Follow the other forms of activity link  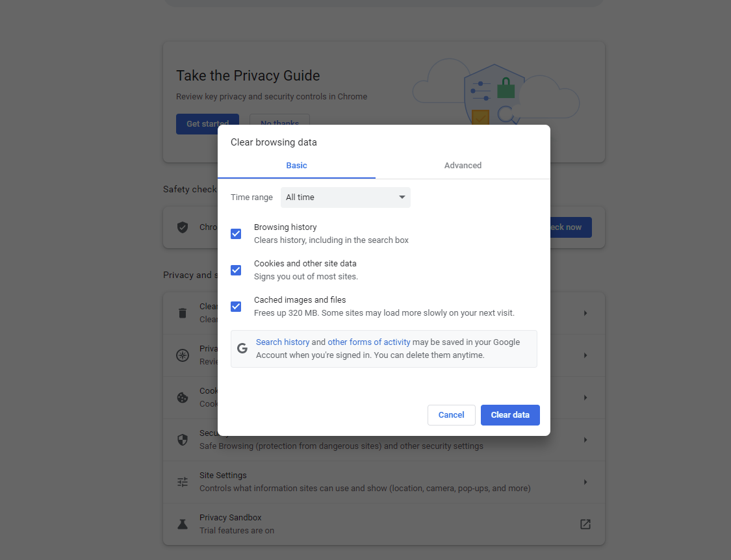368,342
